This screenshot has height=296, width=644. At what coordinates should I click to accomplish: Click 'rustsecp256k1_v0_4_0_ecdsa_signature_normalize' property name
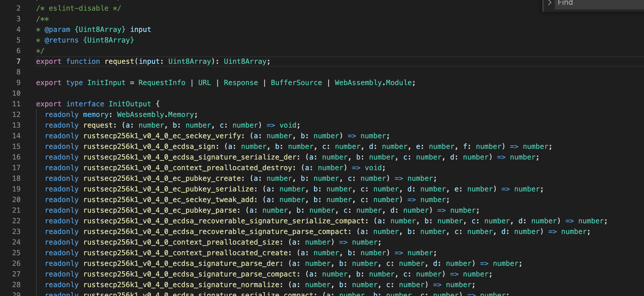tap(181, 285)
